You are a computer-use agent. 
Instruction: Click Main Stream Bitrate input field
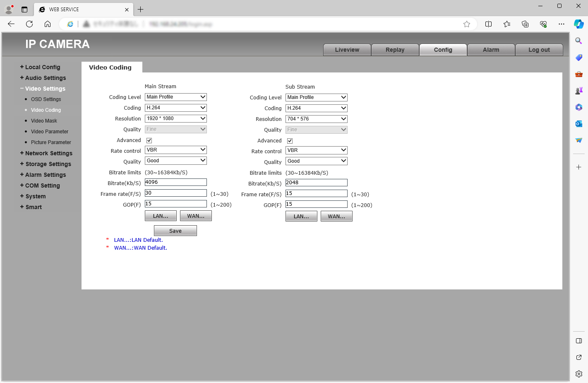click(175, 182)
